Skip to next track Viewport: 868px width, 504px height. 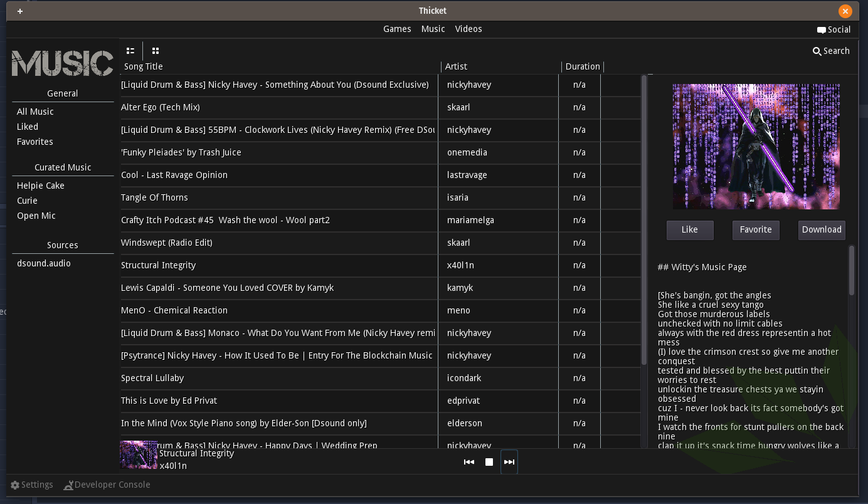pos(509,462)
